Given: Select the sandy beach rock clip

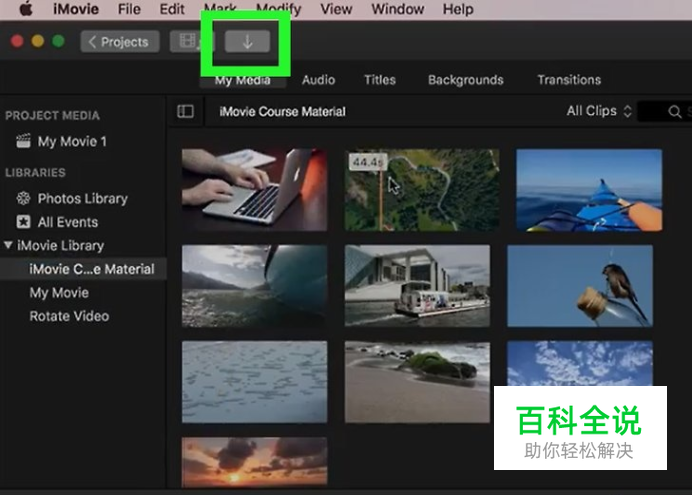Looking at the screenshot, I should tap(417, 382).
